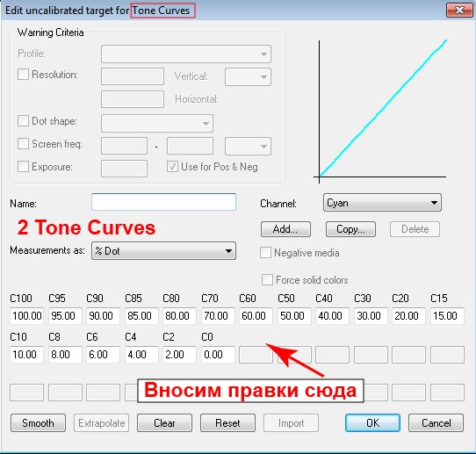Viewport: 476px width, 454px height.
Task: Click the Horizontal resolution input field
Action: click(133, 99)
